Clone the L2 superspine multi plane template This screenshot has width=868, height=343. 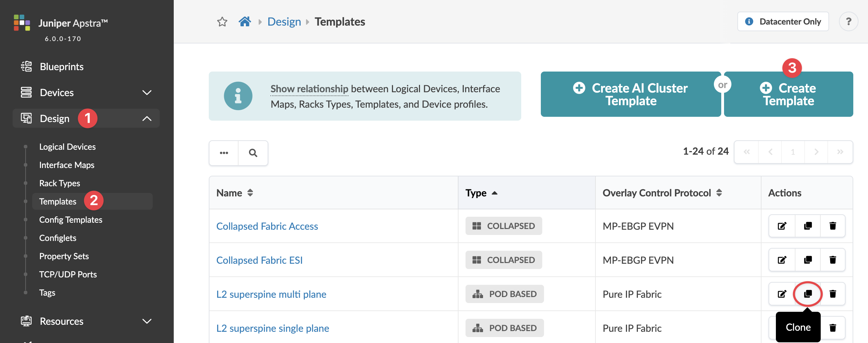point(808,294)
